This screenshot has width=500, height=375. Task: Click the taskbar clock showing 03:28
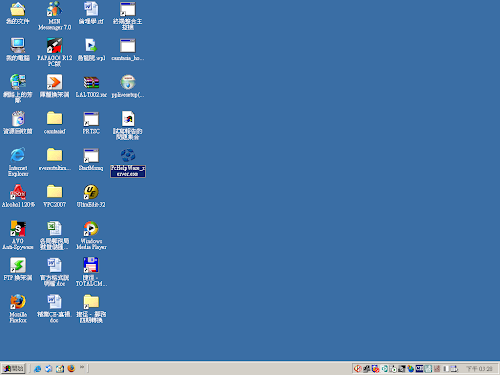pyautogui.click(x=479, y=369)
